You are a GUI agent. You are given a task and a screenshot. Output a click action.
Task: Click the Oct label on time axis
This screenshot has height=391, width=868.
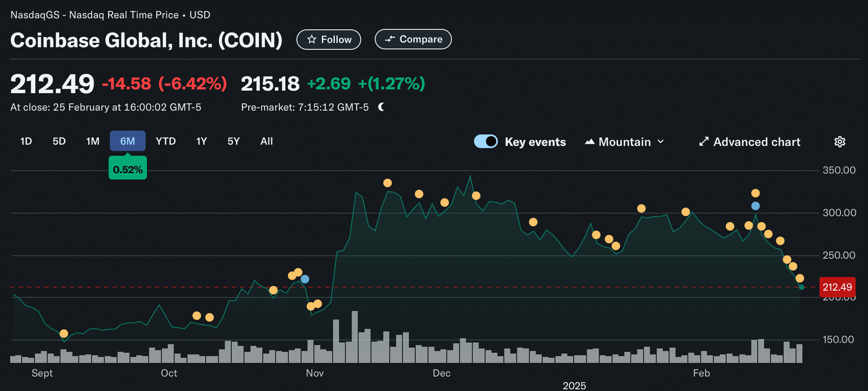pos(169,373)
